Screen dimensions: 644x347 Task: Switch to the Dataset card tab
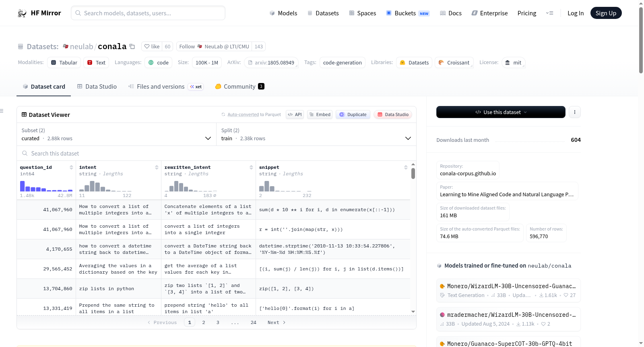(44, 87)
